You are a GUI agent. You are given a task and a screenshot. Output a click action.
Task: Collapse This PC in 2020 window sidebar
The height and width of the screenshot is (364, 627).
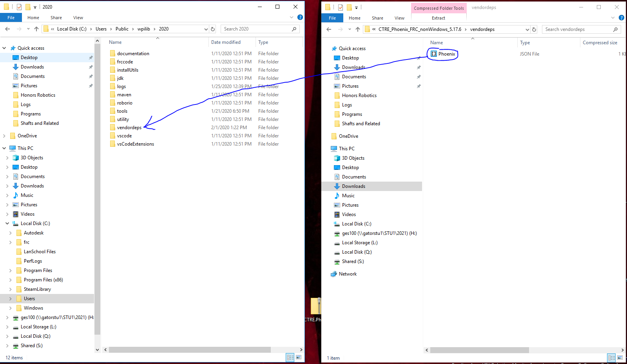tap(4, 148)
